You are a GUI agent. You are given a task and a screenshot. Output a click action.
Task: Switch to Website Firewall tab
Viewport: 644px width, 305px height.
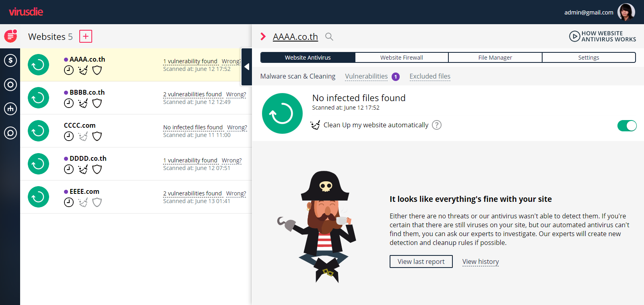402,58
